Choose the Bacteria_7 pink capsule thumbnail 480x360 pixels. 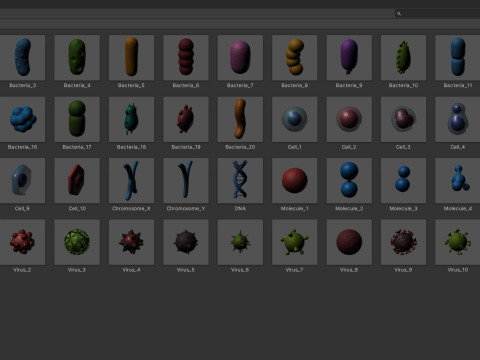(240, 58)
